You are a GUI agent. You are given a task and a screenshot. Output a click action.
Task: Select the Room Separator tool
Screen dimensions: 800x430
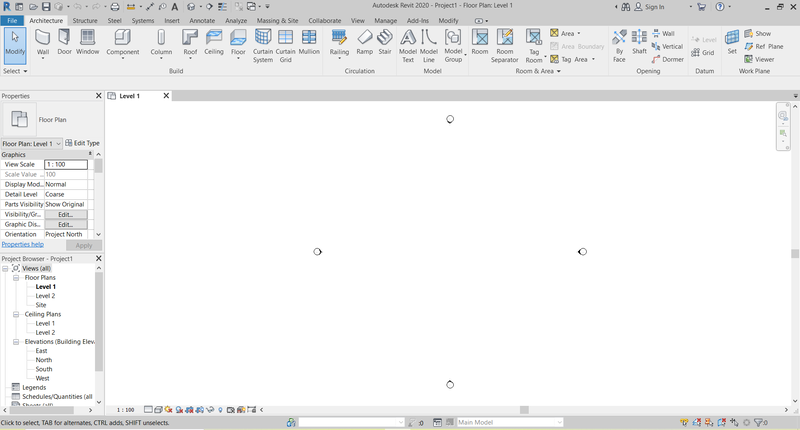click(x=505, y=46)
